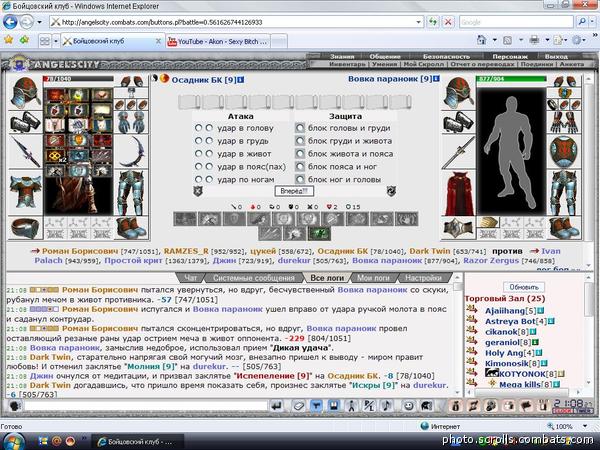Image resolution: width=600 pixels, height=450 pixels.
Task: Click Обновить button in room list
Action: pyautogui.click(x=524, y=287)
